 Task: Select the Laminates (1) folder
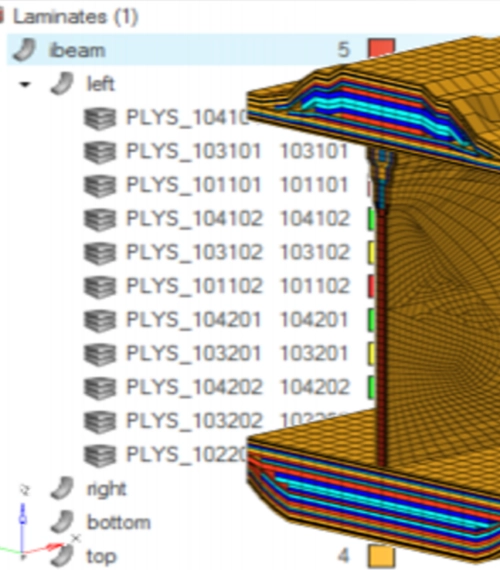[x=75, y=17]
